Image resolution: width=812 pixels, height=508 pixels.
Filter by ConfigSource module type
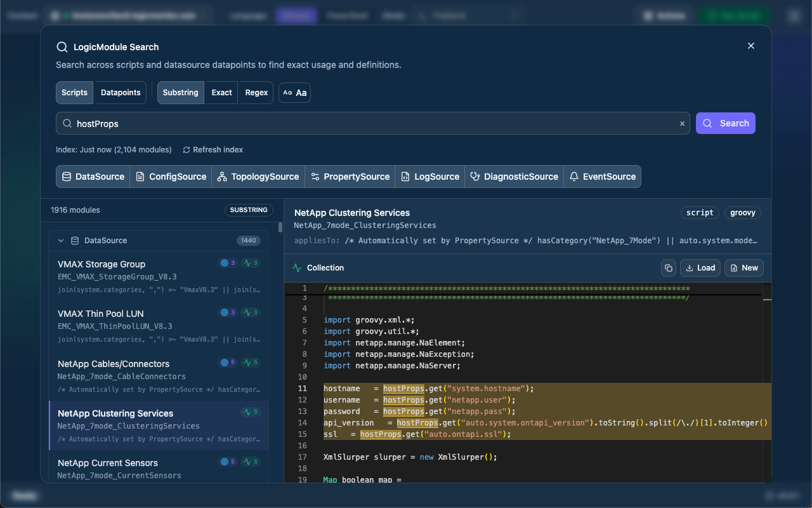click(171, 177)
